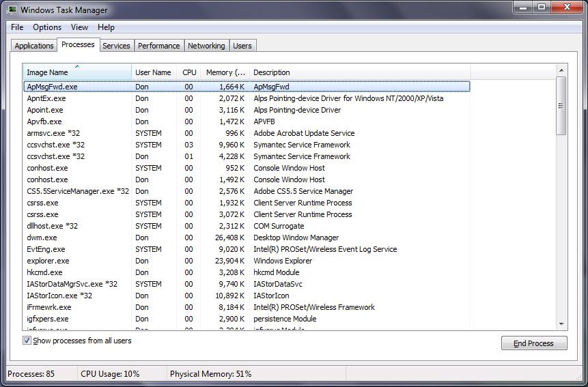This screenshot has height=387, width=588.
Task: Click Physical Memory: 51% in status bar
Action: (211, 374)
